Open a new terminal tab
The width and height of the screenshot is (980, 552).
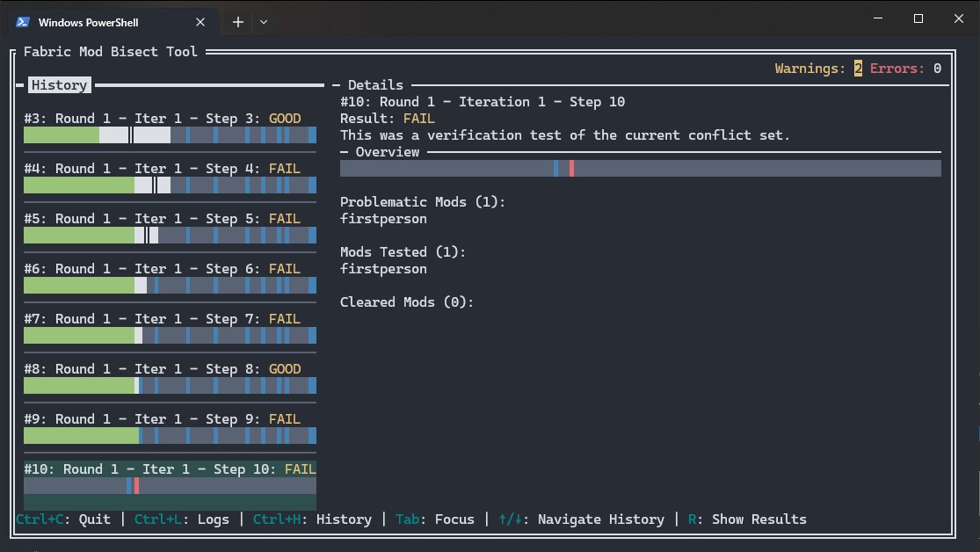point(238,22)
